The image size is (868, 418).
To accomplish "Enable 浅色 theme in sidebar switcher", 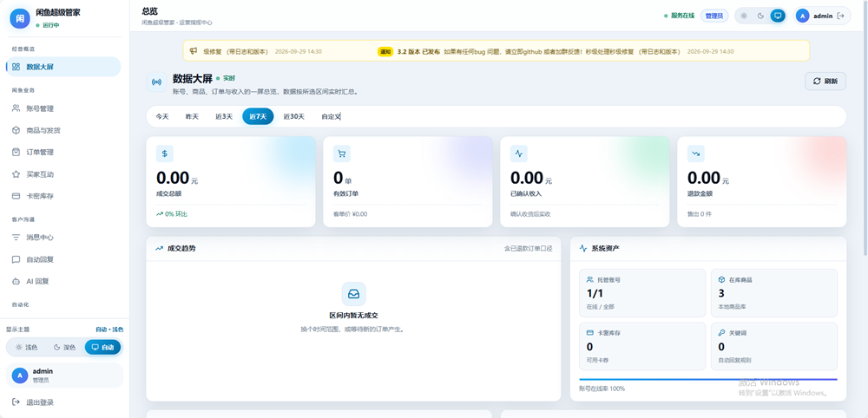I will (x=26, y=347).
